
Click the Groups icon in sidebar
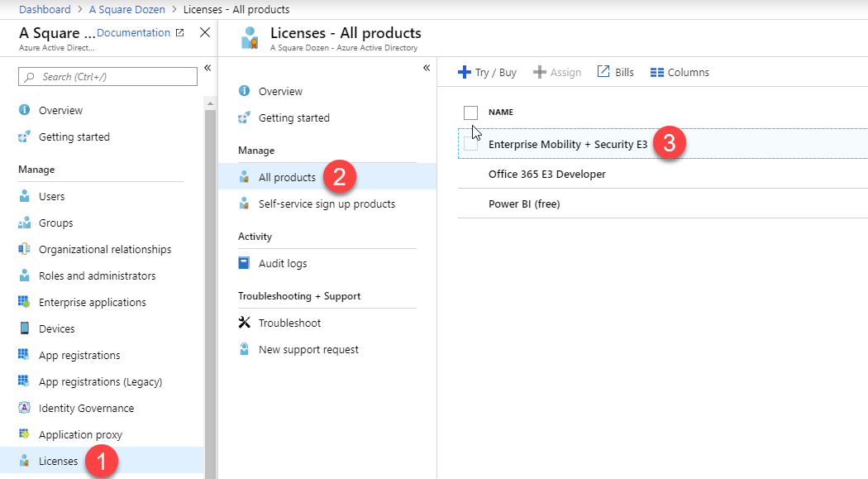point(24,223)
